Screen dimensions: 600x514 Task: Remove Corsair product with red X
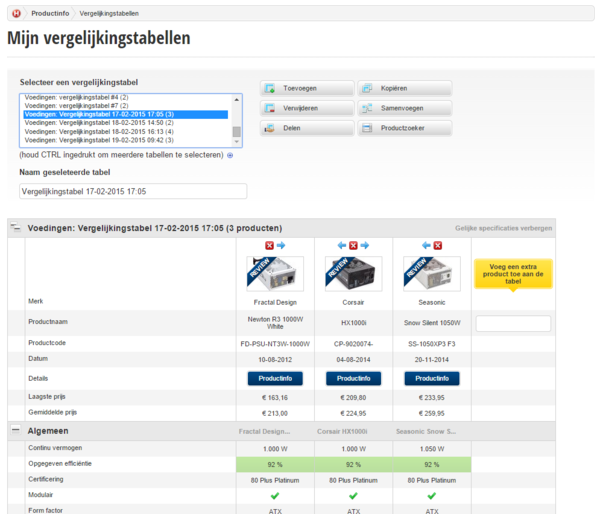(353, 245)
